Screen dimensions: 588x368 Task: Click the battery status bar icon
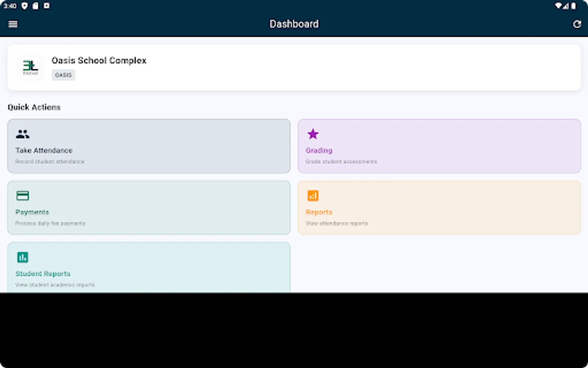[573, 6]
